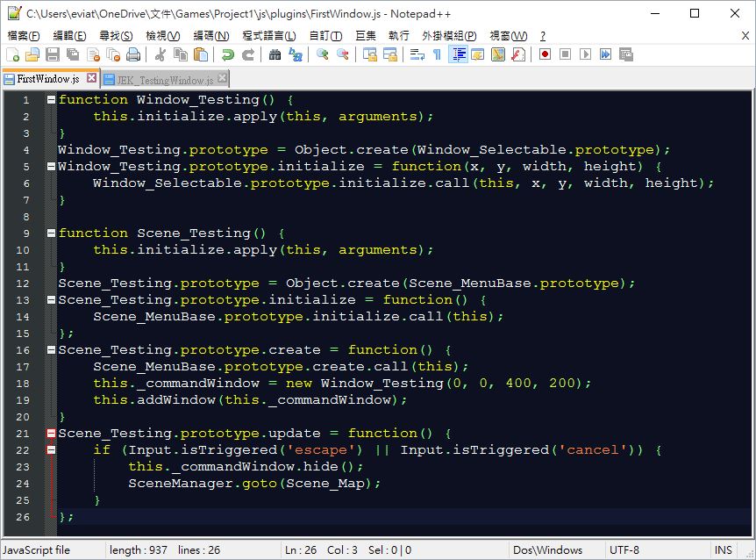The height and width of the screenshot is (560, 756).
Task: Play back the recorded macro
Action: click(585, 54)
